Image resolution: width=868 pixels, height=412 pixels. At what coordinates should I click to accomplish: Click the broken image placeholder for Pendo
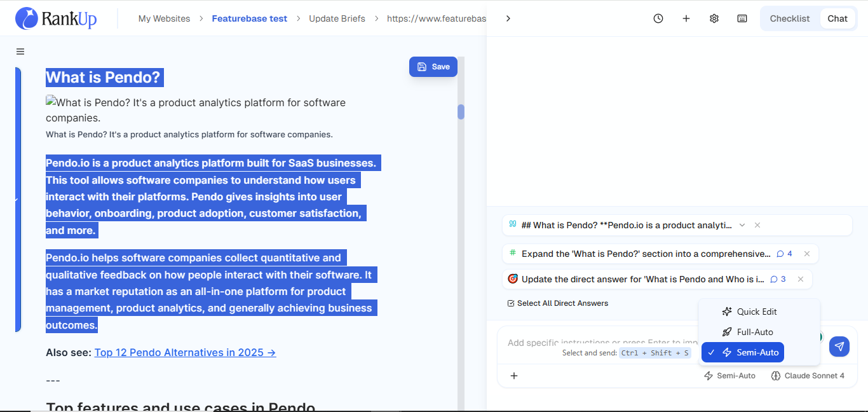click(196, 110)
